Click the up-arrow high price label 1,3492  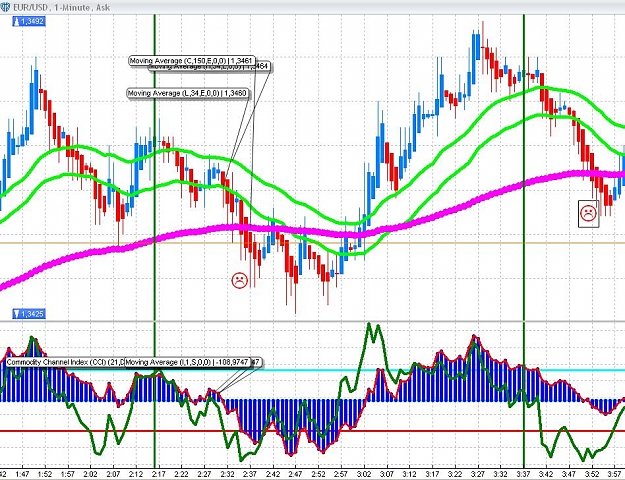pyautogui.click(x=29, y=21)
